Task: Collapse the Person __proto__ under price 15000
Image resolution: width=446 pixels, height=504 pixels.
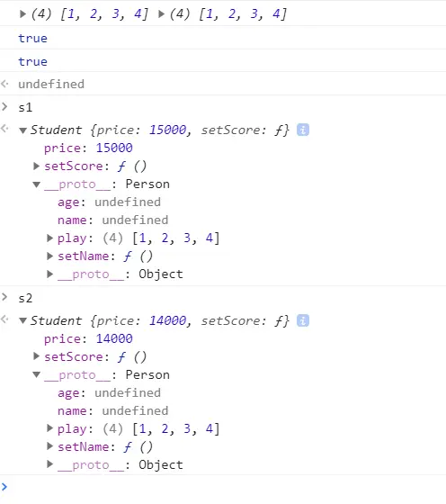Action: click(x=36, y=184)
